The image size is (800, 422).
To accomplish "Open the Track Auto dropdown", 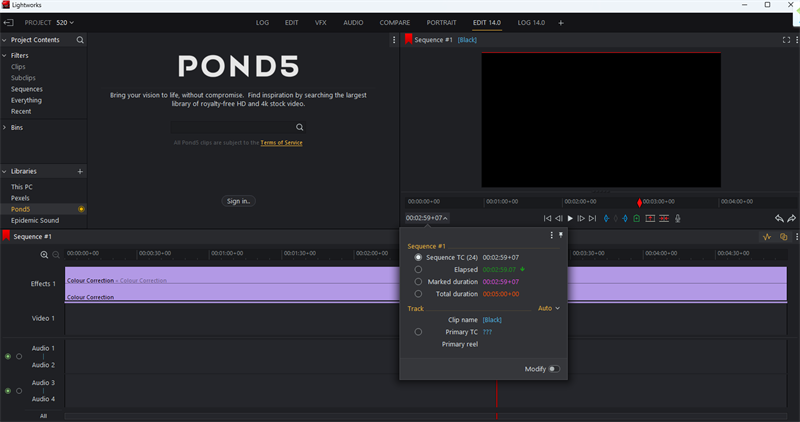I will click(x=549, y=308).
